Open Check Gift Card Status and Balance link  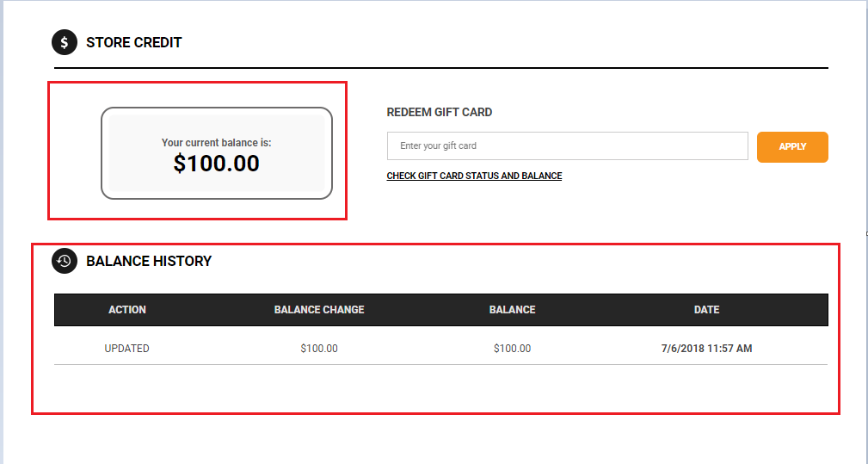(474, 176)
